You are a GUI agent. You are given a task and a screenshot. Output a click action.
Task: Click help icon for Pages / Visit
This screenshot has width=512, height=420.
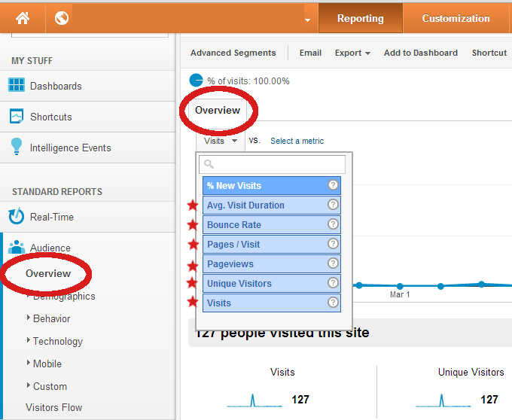pos(333,244)
